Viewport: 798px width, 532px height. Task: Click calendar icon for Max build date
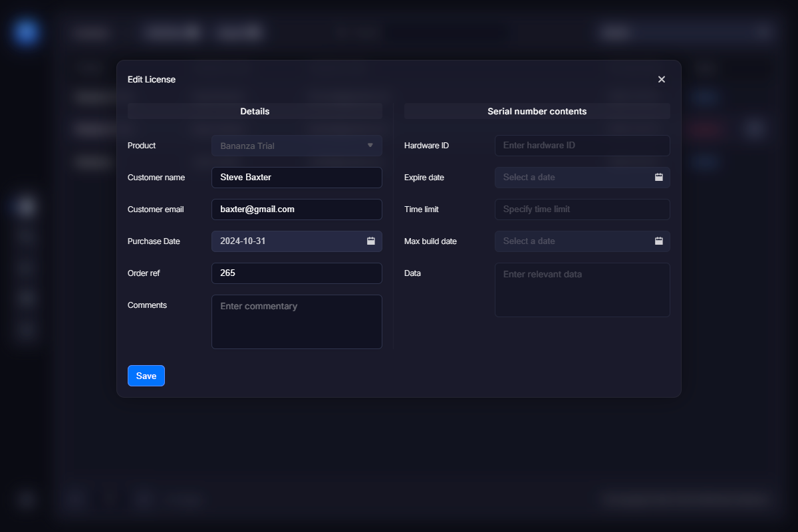658,241
